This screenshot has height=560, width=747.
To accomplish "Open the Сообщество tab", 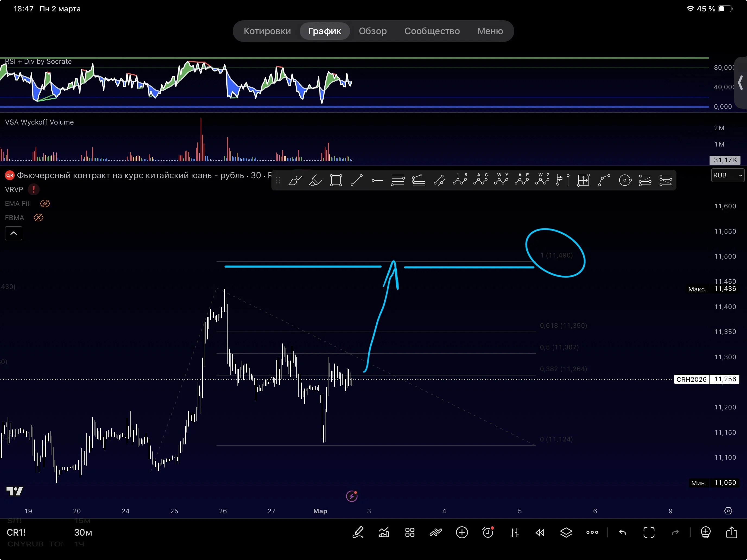I will (432, 31).
